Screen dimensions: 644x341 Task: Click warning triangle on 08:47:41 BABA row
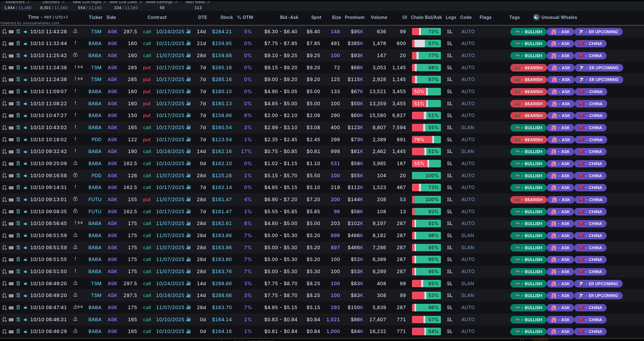(75, 307)
